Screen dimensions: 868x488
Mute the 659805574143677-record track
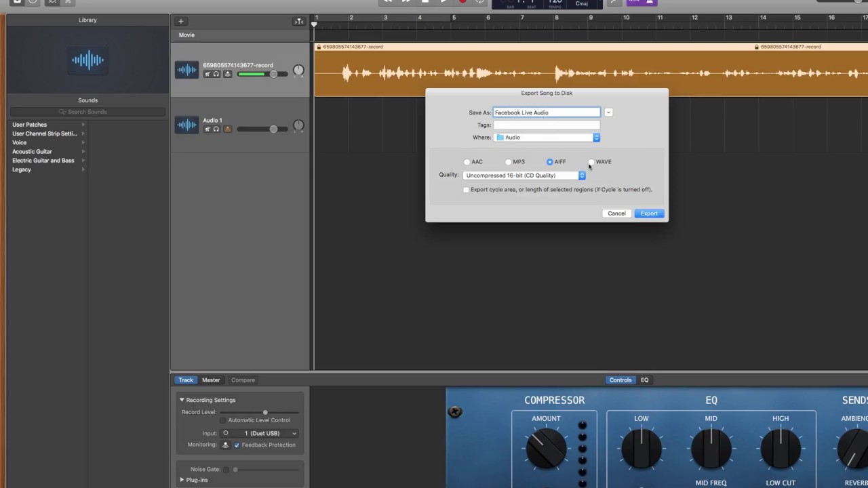point(208,74)
